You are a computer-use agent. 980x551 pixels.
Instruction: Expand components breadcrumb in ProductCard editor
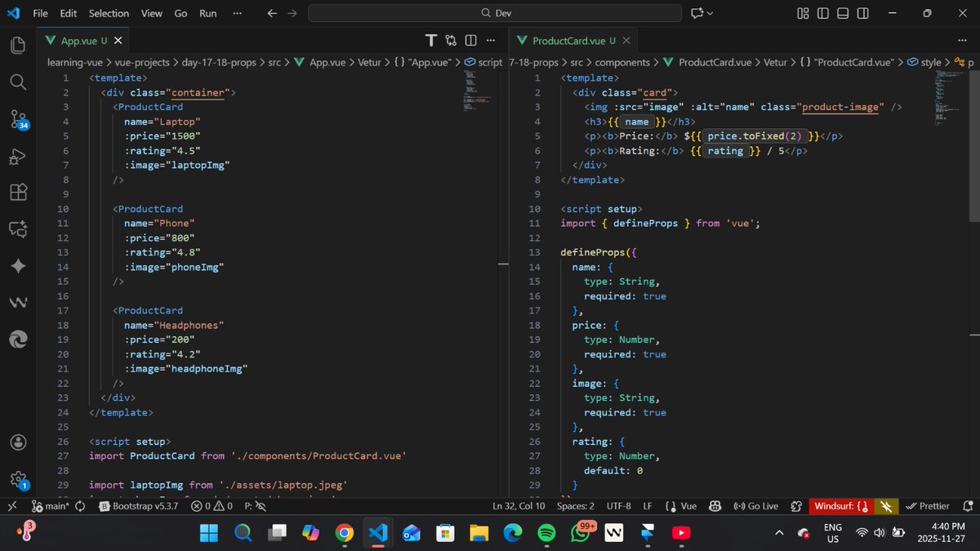[622, 62]
